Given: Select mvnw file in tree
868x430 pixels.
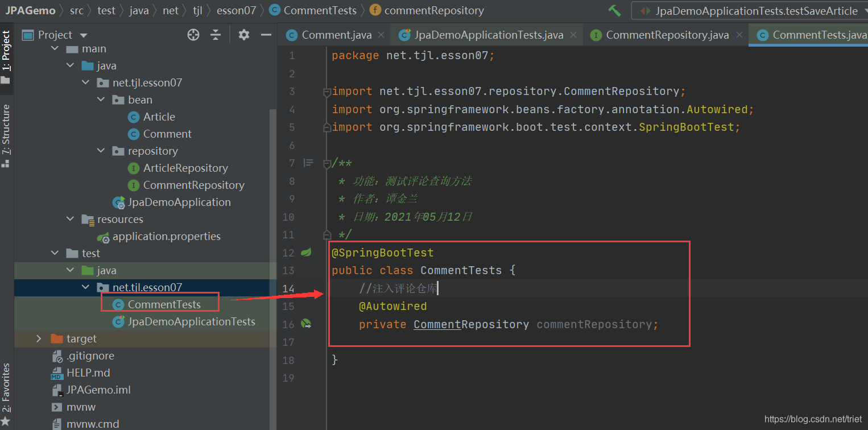Looking at the screenshot, I should coord(81,407).
